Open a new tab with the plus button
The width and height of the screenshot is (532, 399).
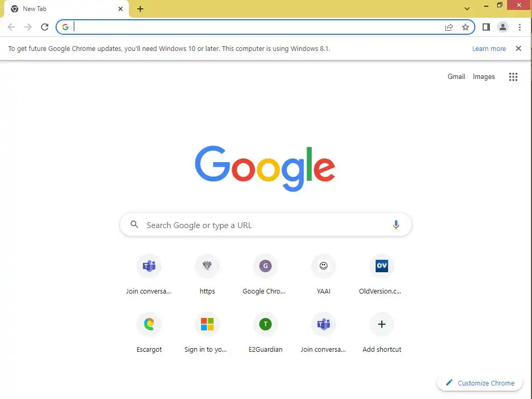click(x=140, y=9)
